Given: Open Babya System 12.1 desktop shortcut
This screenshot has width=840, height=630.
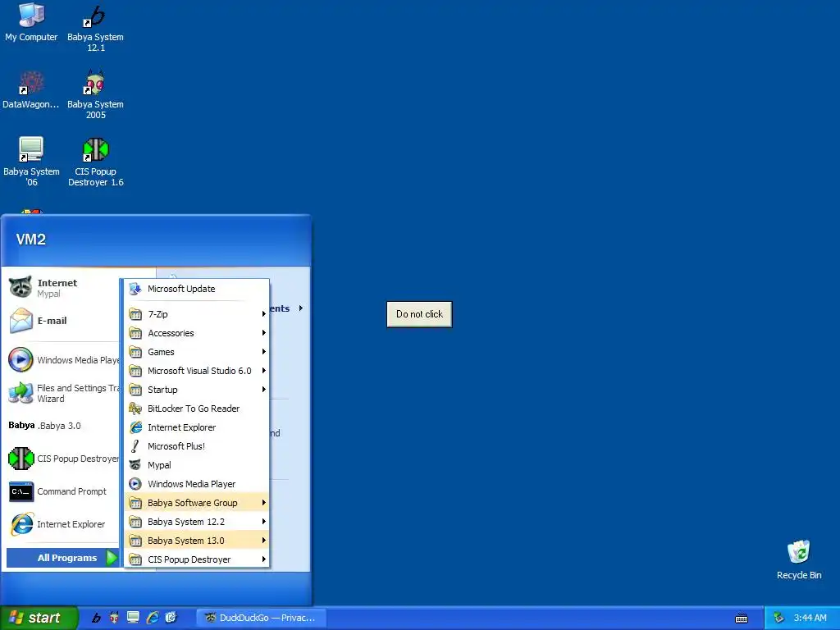Looking at the screenshot, I should 95,28.
